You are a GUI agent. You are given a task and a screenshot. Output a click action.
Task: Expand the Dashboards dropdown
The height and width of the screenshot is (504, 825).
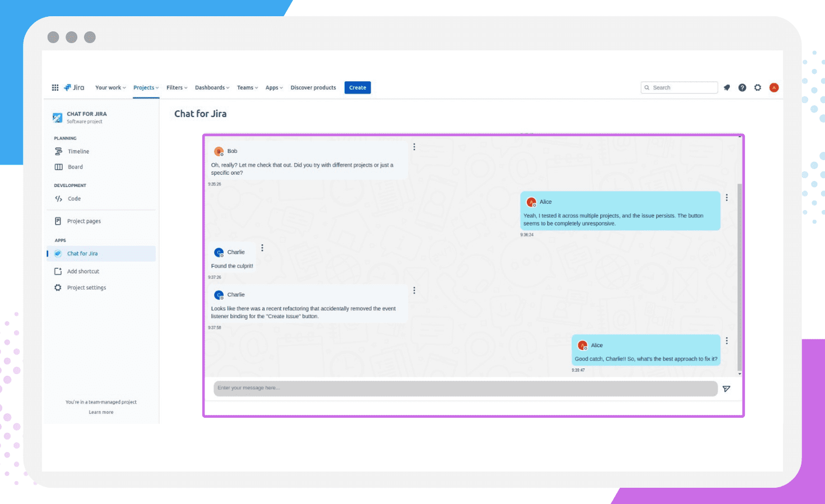[x=211, y=87]
